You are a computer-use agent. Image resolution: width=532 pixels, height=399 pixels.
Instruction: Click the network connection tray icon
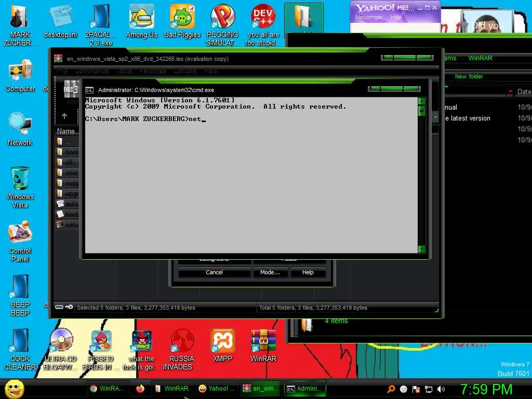[429, 389]
